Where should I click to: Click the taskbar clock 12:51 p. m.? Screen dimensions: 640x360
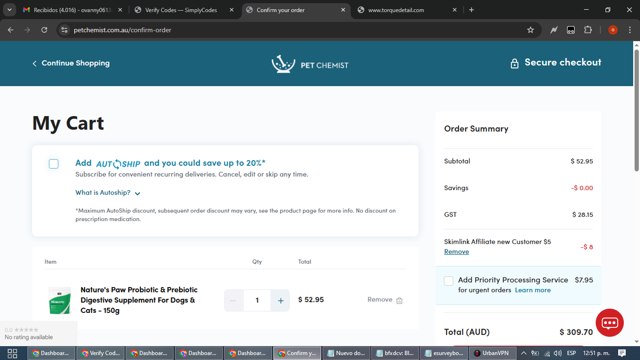tap(596, 353)
